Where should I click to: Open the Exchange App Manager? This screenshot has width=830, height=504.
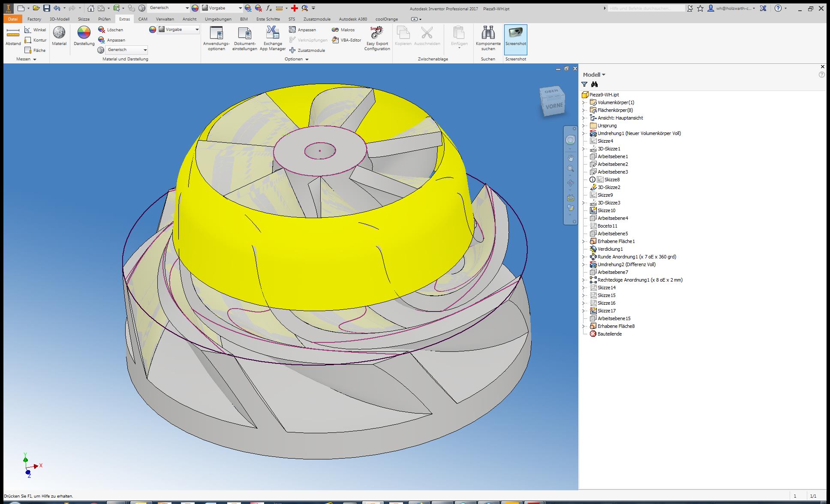point(272,39)
